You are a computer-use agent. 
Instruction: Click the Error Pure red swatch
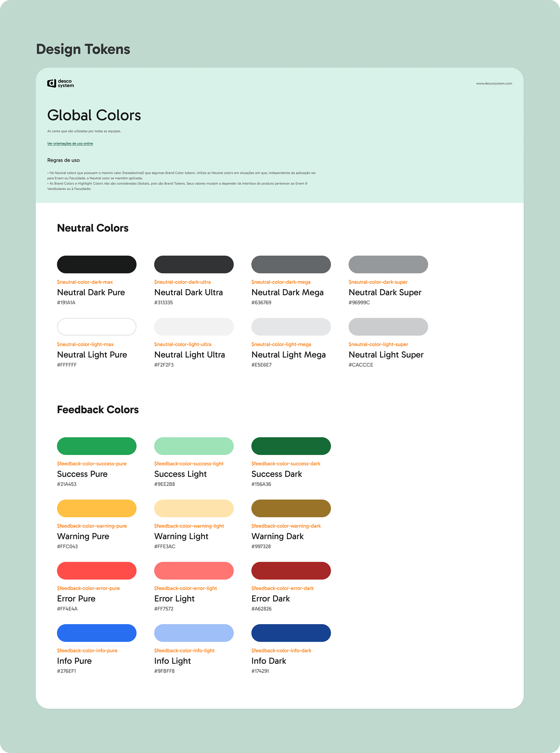[x=97, y=571]
